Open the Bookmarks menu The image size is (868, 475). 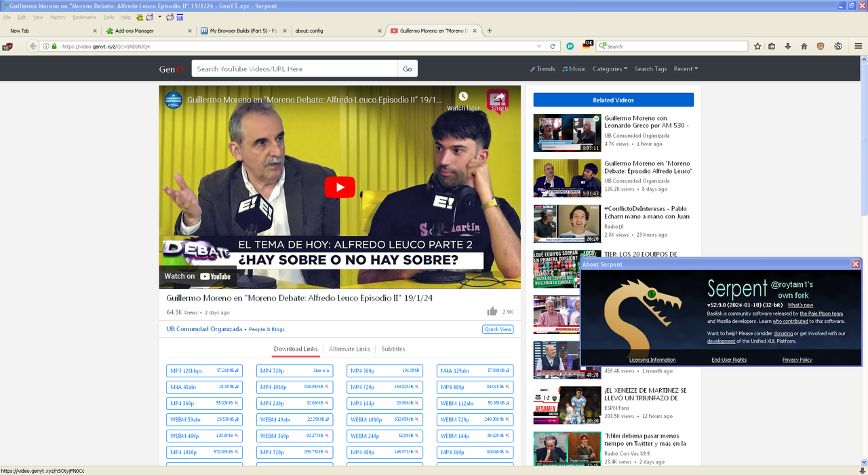[x=84, y=17]
